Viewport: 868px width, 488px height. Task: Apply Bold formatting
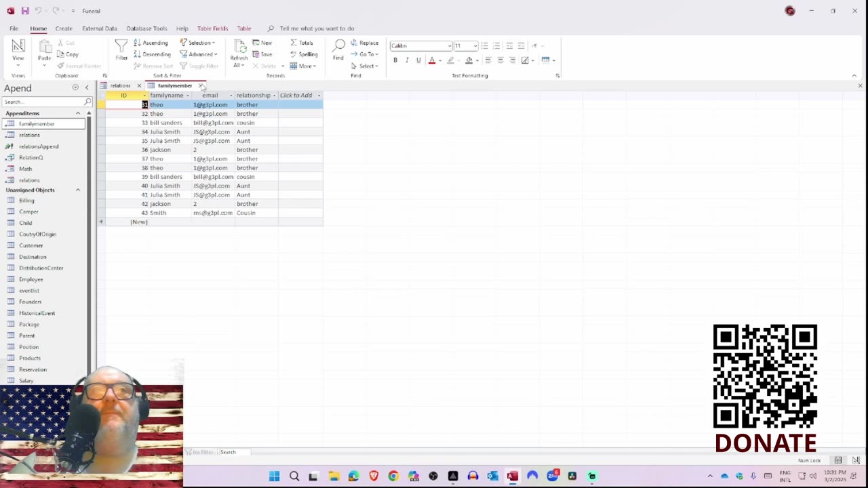point(395,60)
